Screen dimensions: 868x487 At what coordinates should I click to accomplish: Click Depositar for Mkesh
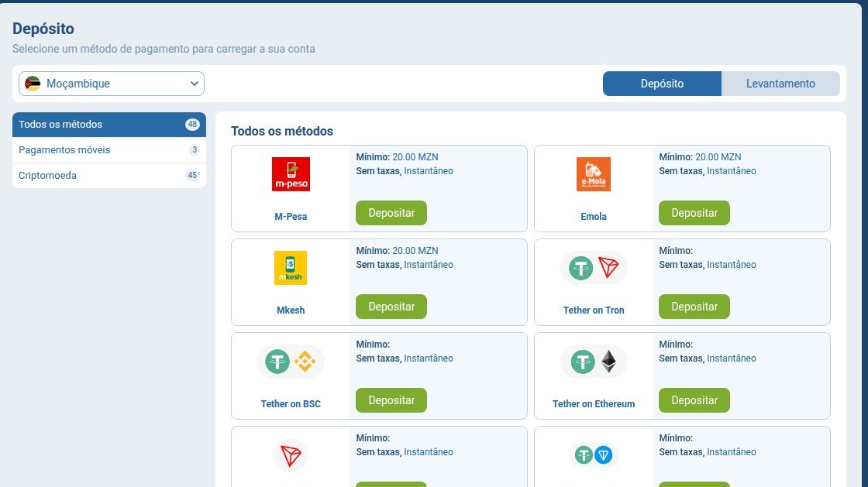pos(391,307)
